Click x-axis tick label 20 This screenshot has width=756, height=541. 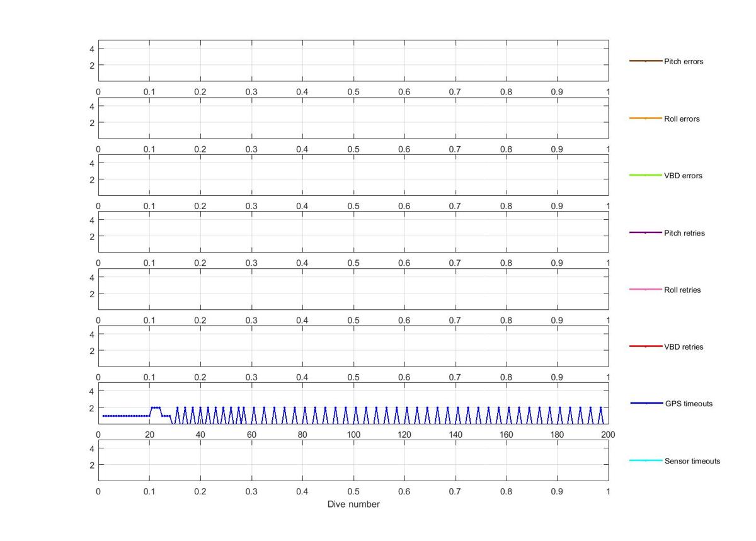149,435
